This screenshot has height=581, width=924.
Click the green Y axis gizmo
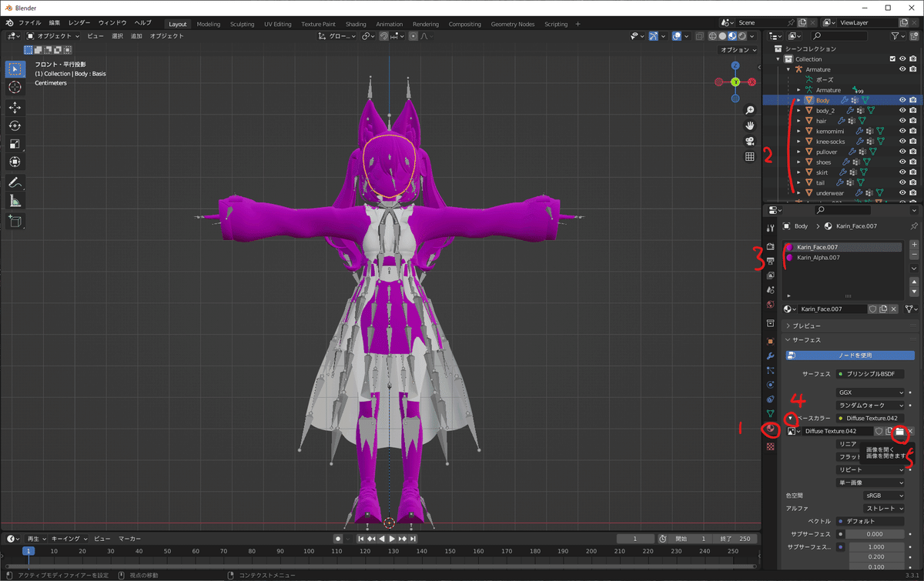pyautogui.click(x=735, y=82)
